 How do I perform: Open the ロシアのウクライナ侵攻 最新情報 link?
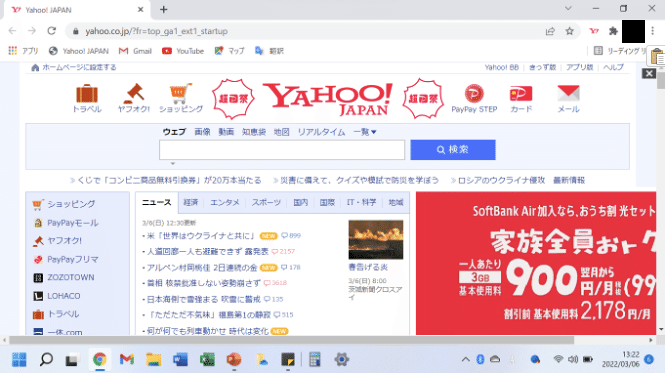pos(521,180)
